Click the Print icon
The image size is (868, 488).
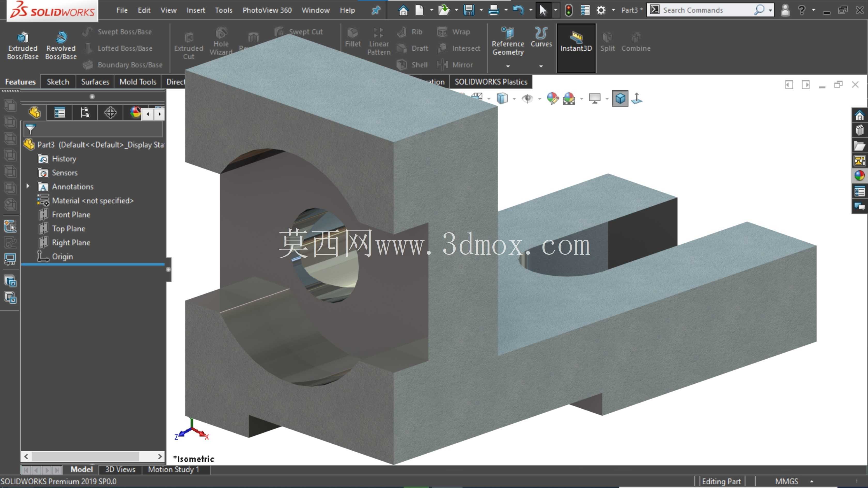tap(493, 10)
